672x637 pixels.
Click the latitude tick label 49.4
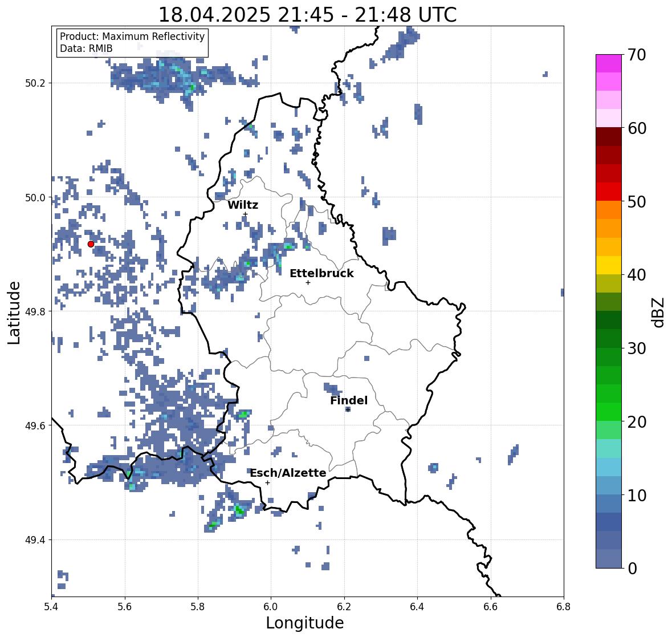(x=35, y=540)
